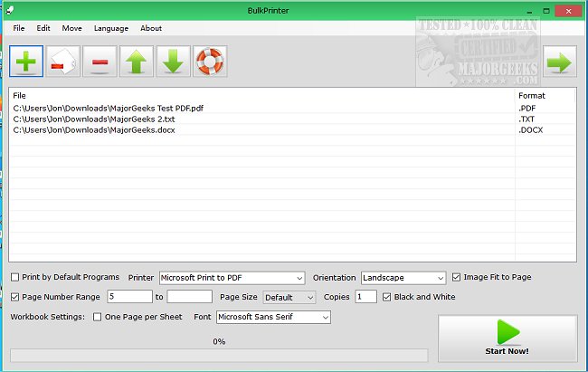Screen dimensions: 588x372
Task: Click the progress bar at the bottom
Action: pyautogui.click(x=219, y=355)
